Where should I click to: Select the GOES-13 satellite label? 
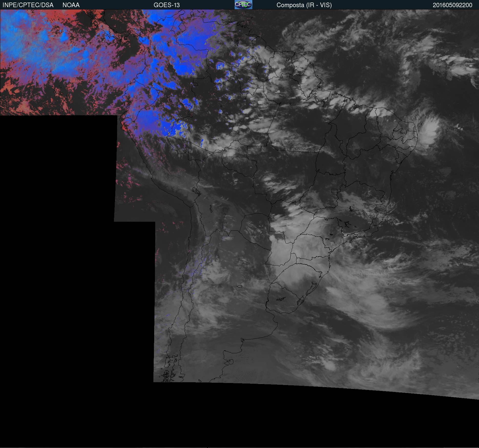point(166,5)
